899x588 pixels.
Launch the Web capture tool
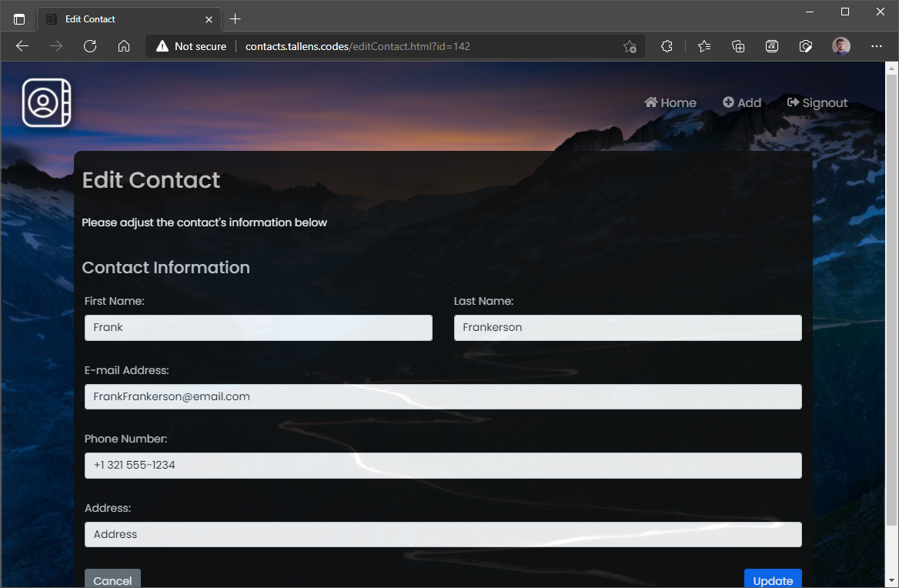point(806,46)
